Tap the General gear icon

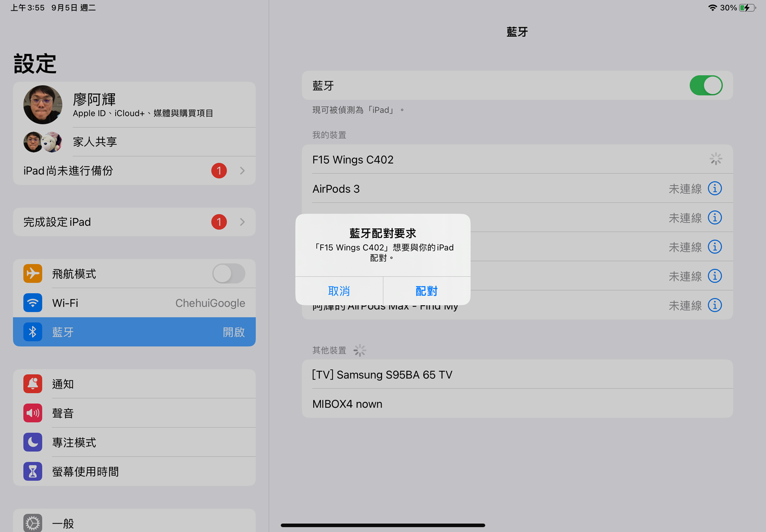click(33, 523)
